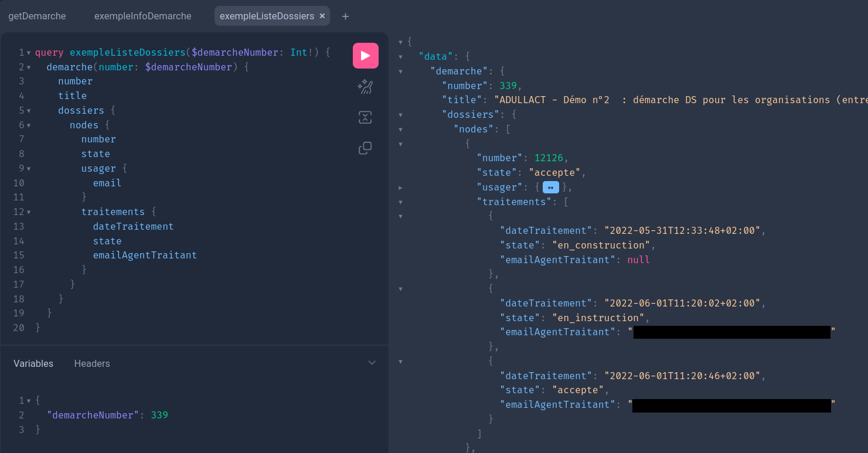Fold the nodes block on editor line 6
This screenshot has width=868, height=453.
tap(29, 125)
